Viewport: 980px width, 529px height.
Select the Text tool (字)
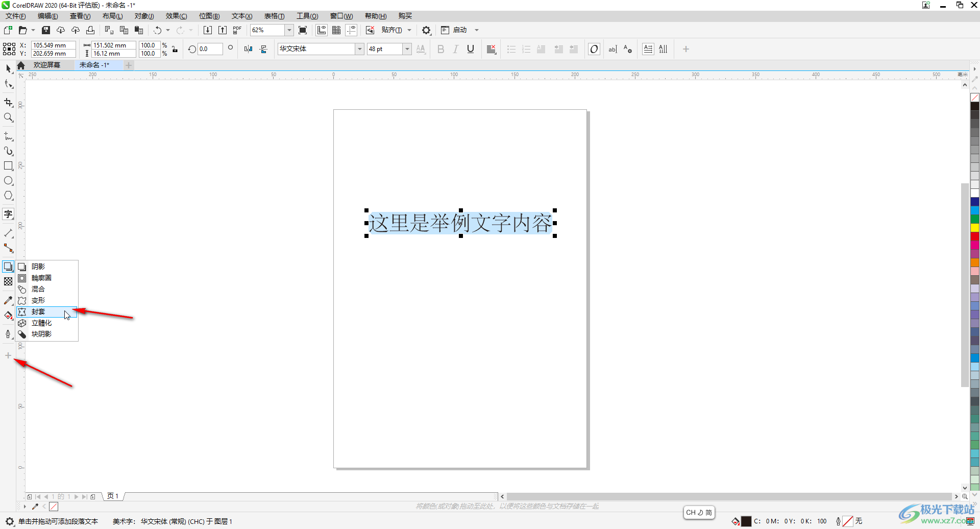pos(8,214)
